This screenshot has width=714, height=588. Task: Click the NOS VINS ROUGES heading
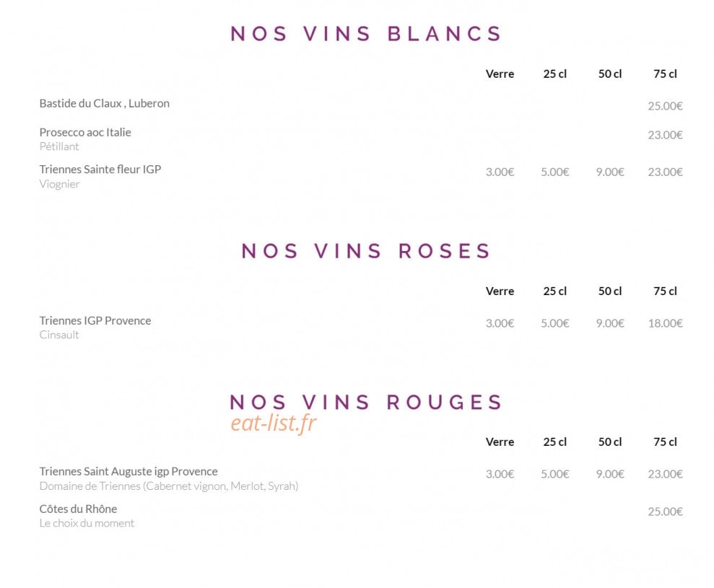tap(365, 402)
